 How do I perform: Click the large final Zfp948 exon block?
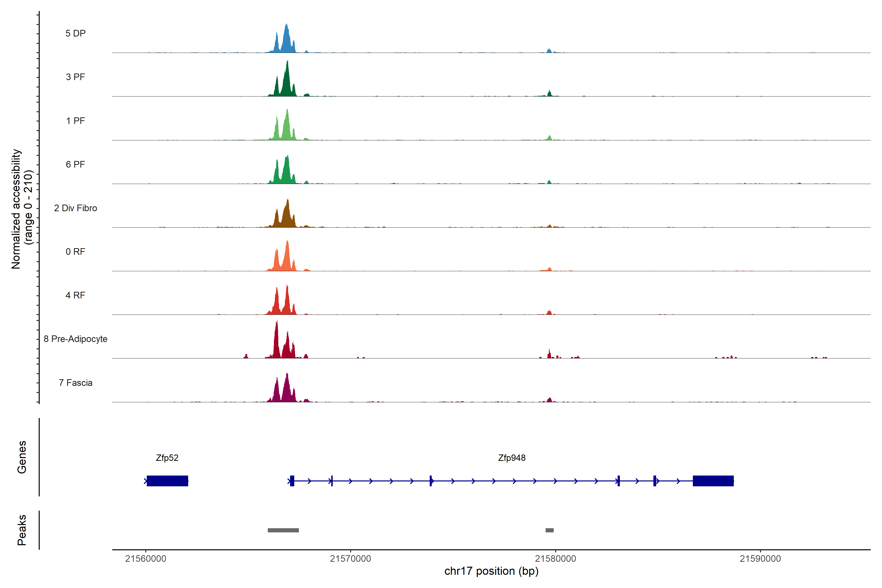[x=713, y=481]
